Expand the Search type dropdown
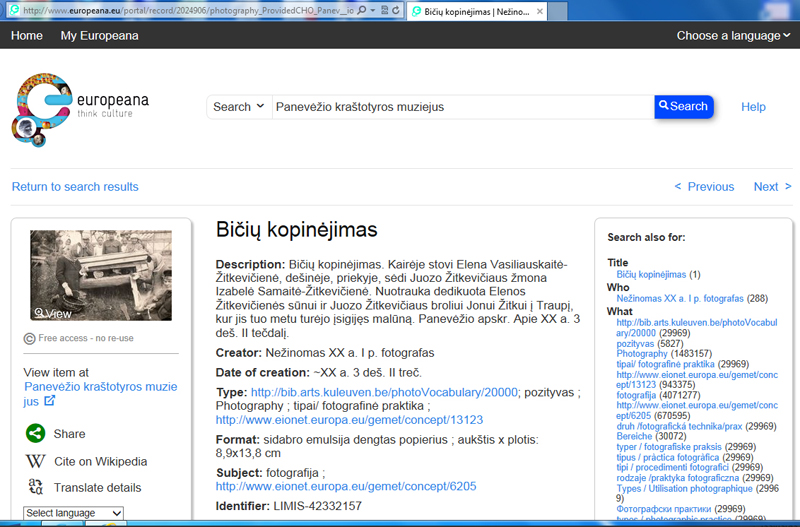 (x=239, y=107)
